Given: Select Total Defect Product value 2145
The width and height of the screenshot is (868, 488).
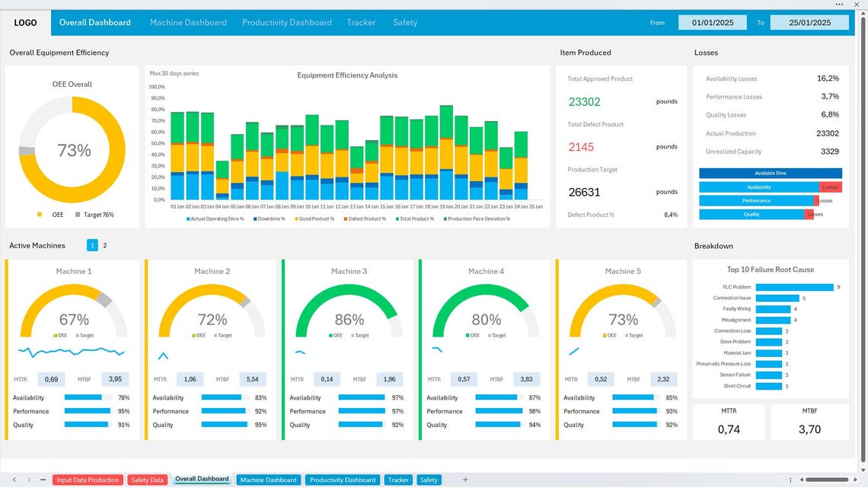Looking at the screenshot, I should [x=581, y=147].
